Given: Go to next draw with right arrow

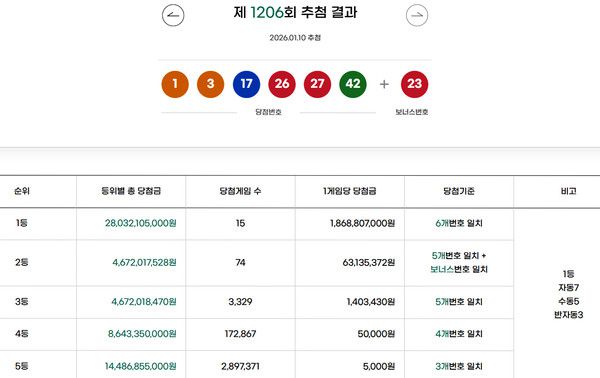Looking at the screenshot, I should pos(417,15).
